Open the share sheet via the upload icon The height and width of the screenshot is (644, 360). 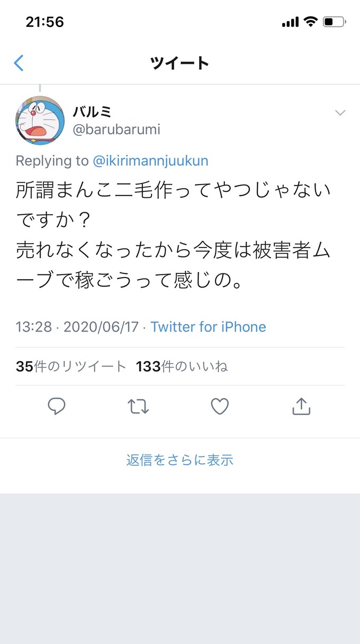[x=301, y=406]
